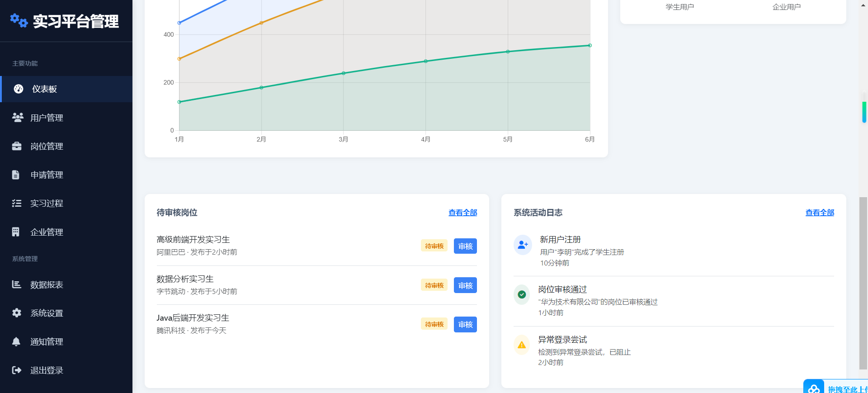
Task: Click 查看全部 link in 系统活动日志
Action: (x=820, y=213)
